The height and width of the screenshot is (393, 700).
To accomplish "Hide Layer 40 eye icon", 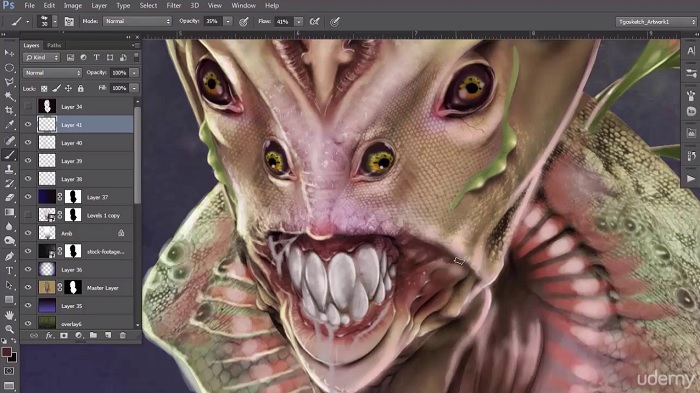I will point(28,142).
